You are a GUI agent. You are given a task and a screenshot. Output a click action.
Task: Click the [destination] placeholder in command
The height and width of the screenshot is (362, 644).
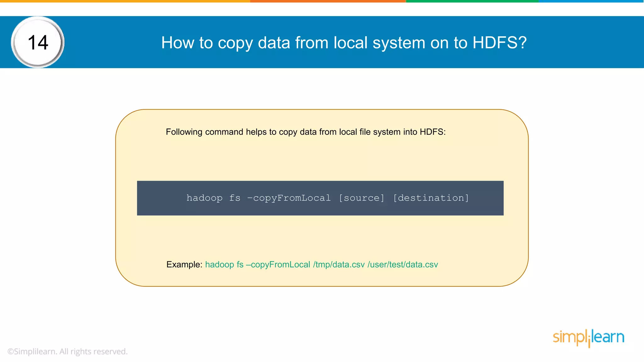[x=431, y=198]
